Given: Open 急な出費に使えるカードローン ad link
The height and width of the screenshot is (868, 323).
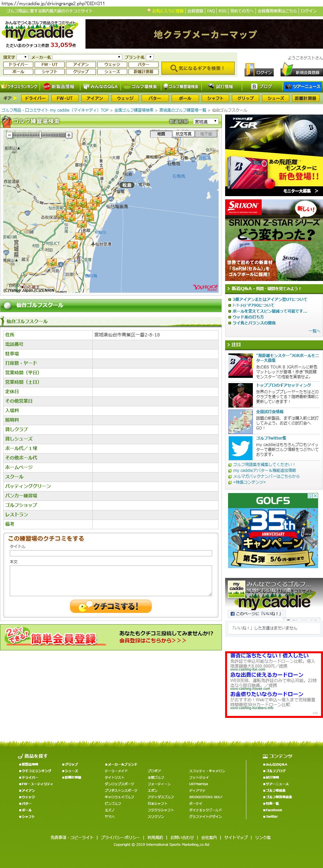Looking at the screenshot, I should click(x=267, y=674).
